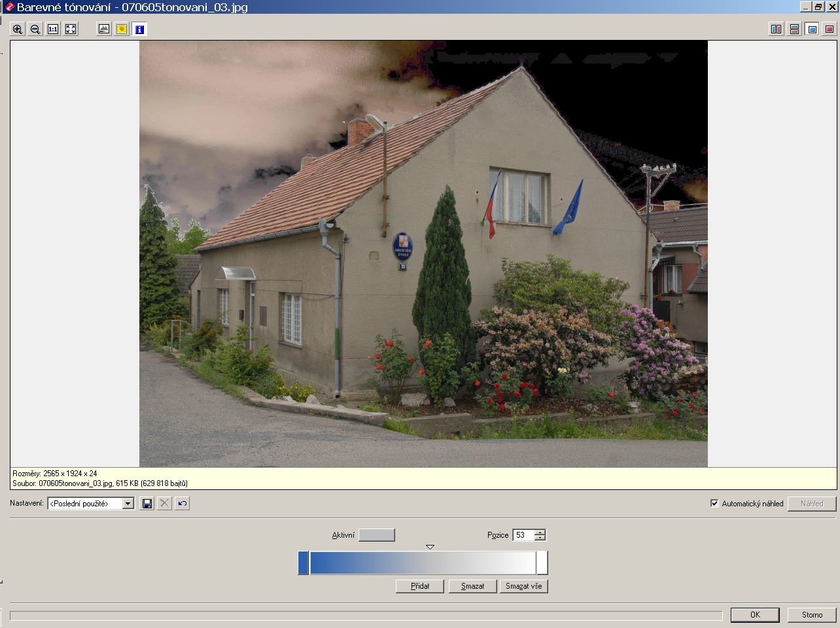Screen dimensions: 840x628
Task: Open the Aktivní color swatch
Action: click(x=377, y=535)
